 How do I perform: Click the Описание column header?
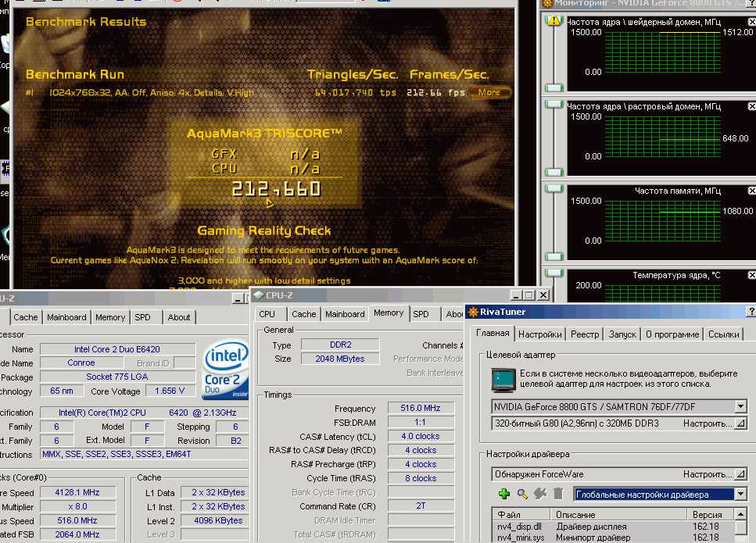coord(619,515)
